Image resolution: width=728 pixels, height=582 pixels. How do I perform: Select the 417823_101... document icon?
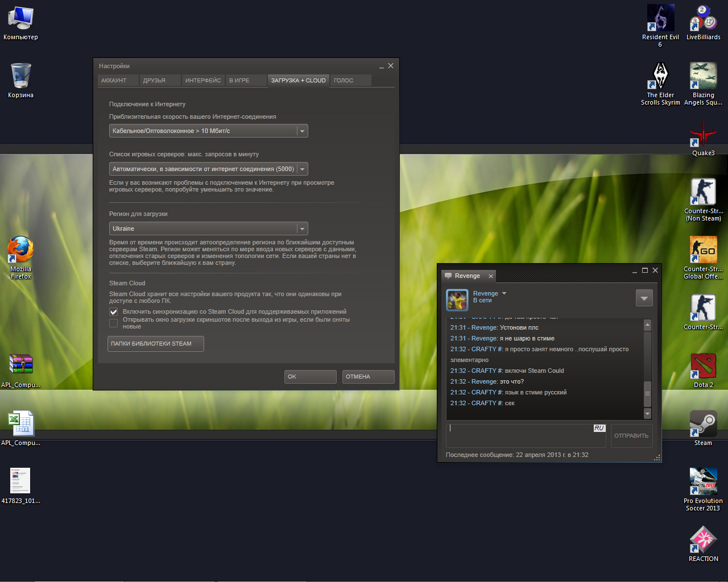point(20,486)
